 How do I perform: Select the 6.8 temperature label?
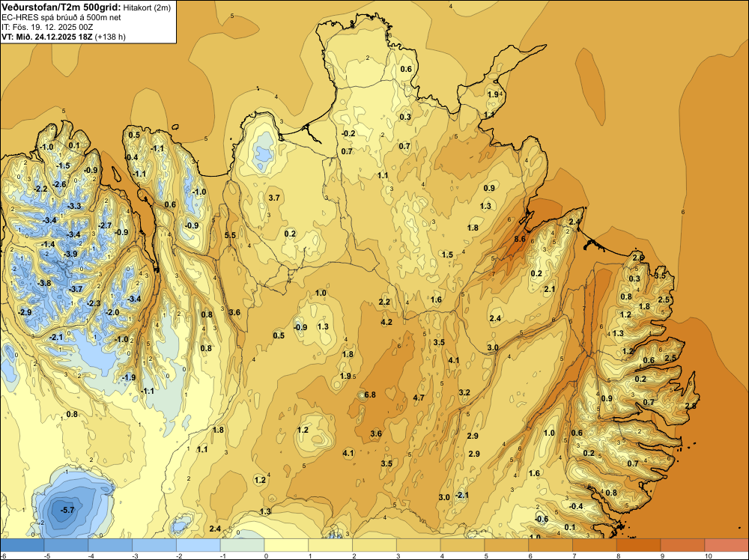(x=370, y=395)
